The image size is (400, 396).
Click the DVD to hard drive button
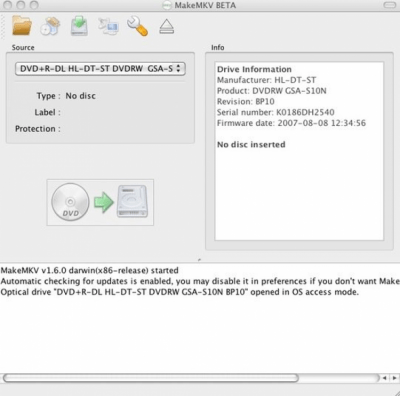(100, 202)
